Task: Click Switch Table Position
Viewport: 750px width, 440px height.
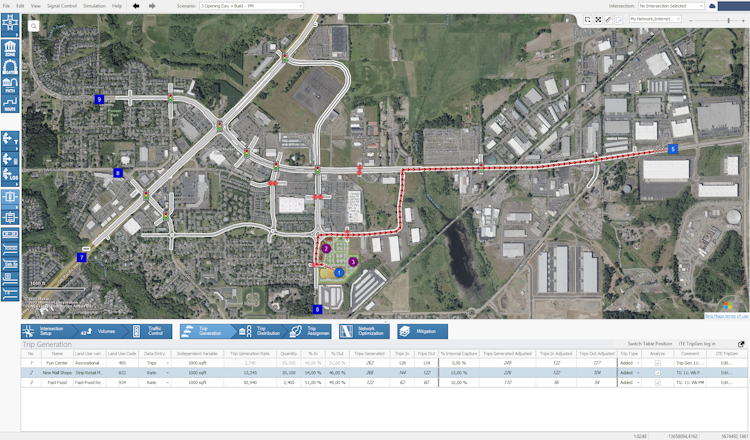Action: pos(650,344)
